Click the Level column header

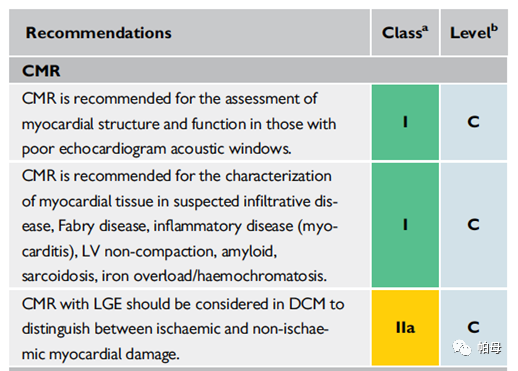coord(474,32)
